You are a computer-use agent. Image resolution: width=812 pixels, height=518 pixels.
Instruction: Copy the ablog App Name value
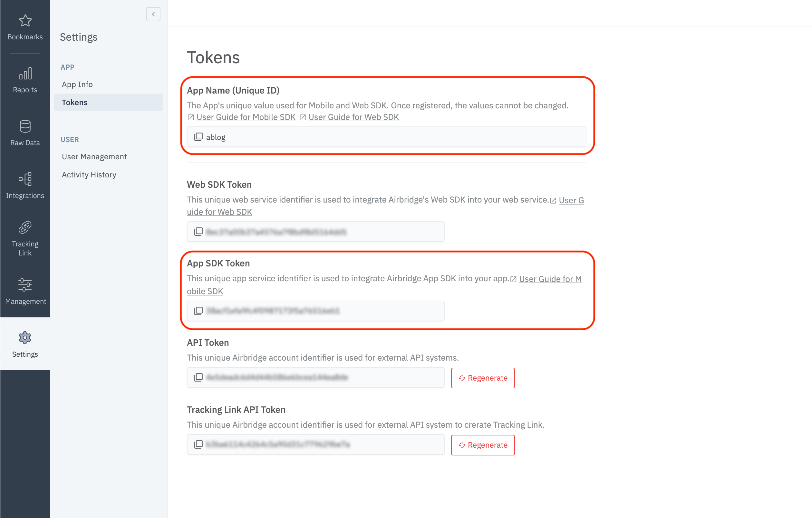198,137
